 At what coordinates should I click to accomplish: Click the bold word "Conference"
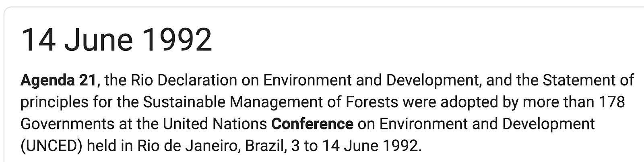(x=312, y=123)
